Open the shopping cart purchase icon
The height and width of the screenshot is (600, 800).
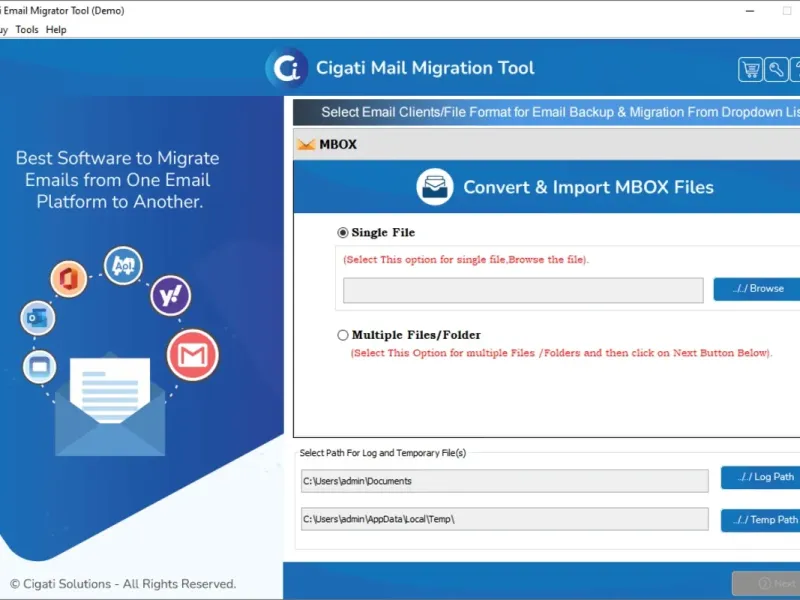pyautogui.click(x=750, y=69)
